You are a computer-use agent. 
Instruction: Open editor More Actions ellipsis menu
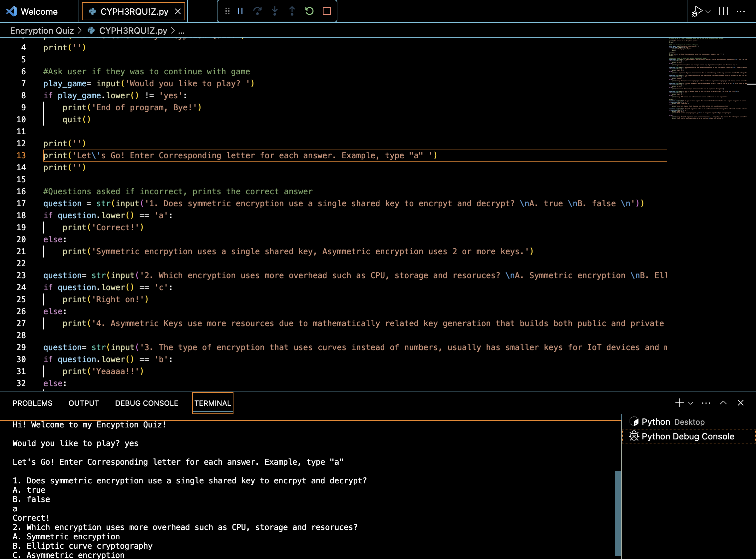[x=741, y=11]
